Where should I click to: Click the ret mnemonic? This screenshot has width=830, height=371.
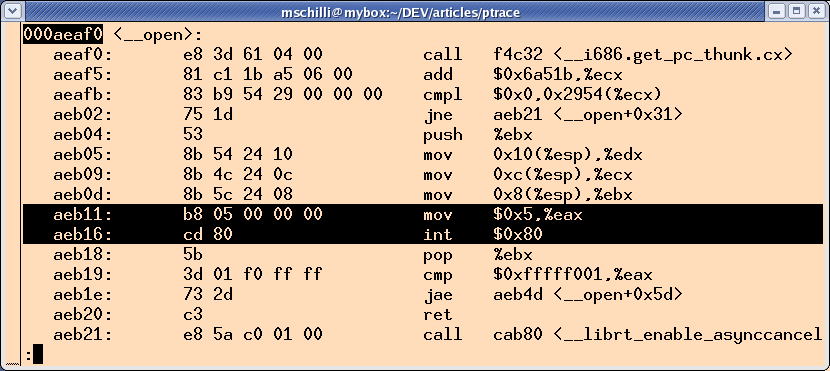point(438,314)
